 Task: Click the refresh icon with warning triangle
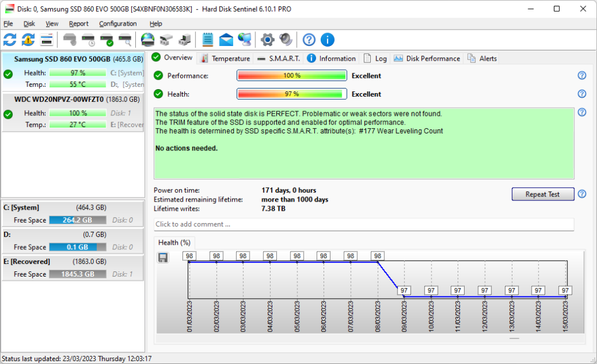point(28,40)
